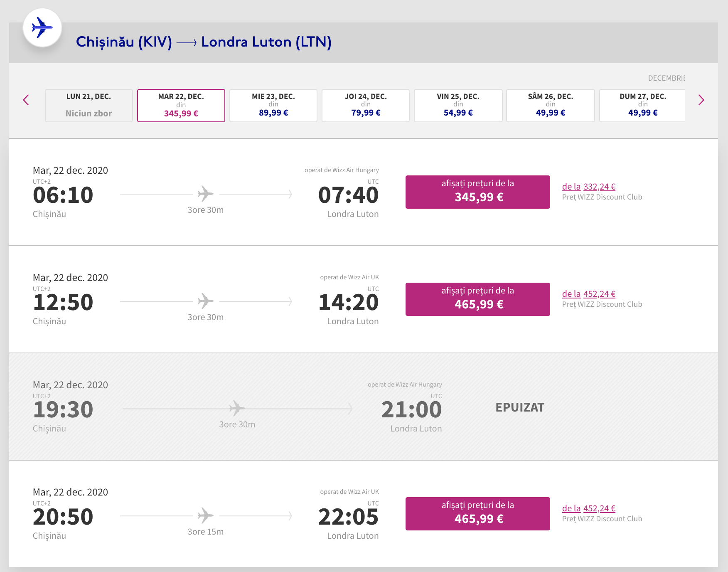Choose Sunday 27 Dec 49,99 € tab
The width and height of the screenshot is (728, 572).
tap(642, 106)
